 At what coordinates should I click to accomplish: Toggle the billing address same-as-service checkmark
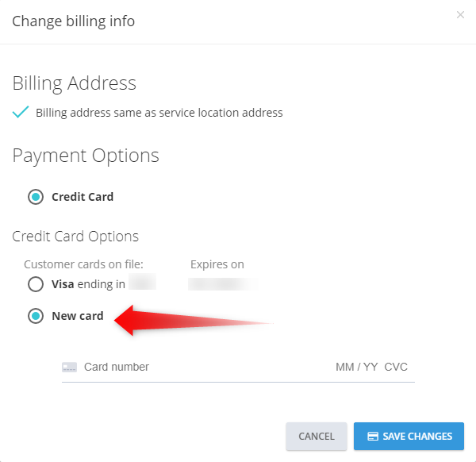pyautogui.click(x=21, y=112)
